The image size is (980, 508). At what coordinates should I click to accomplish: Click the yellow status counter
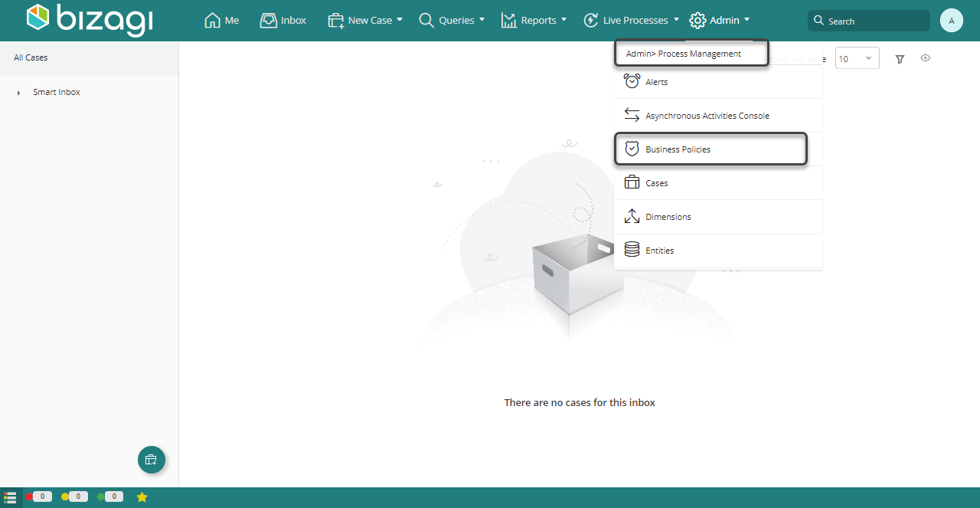click(x=74, y=497)
